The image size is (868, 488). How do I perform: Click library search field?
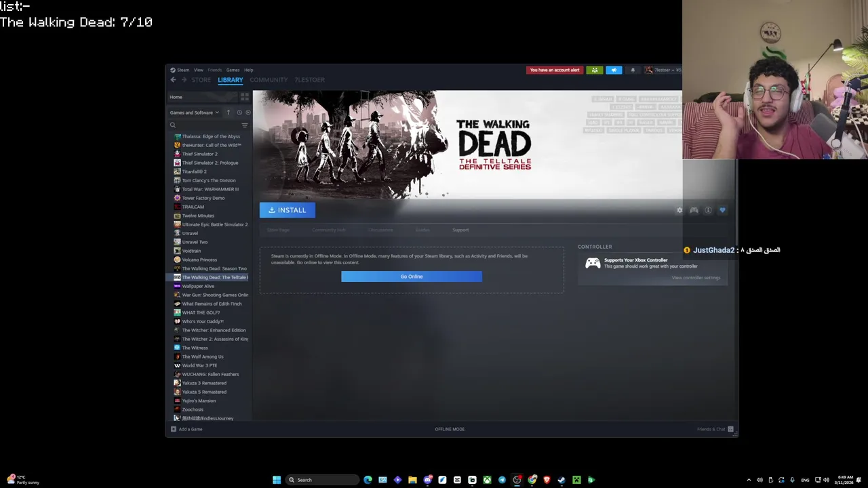point(205,125)
